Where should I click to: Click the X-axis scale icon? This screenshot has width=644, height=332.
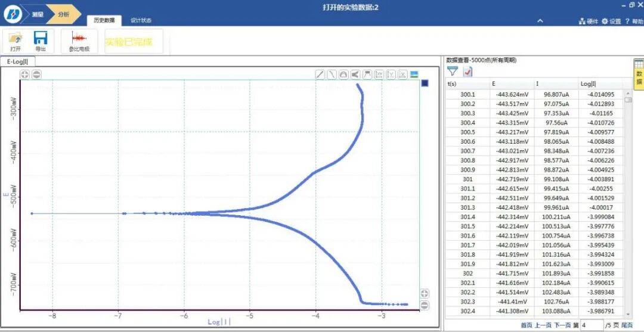point(403,75)
